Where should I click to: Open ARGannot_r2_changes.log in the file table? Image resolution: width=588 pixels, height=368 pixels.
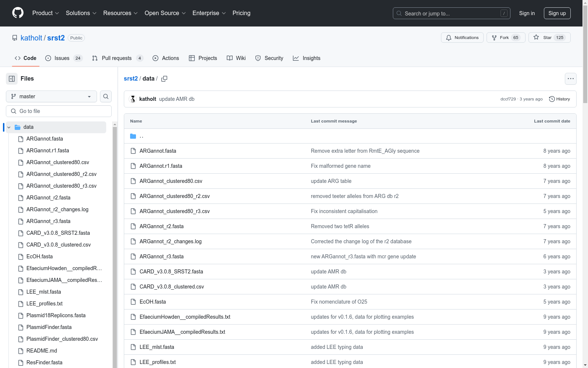click(x=171, y=241)
